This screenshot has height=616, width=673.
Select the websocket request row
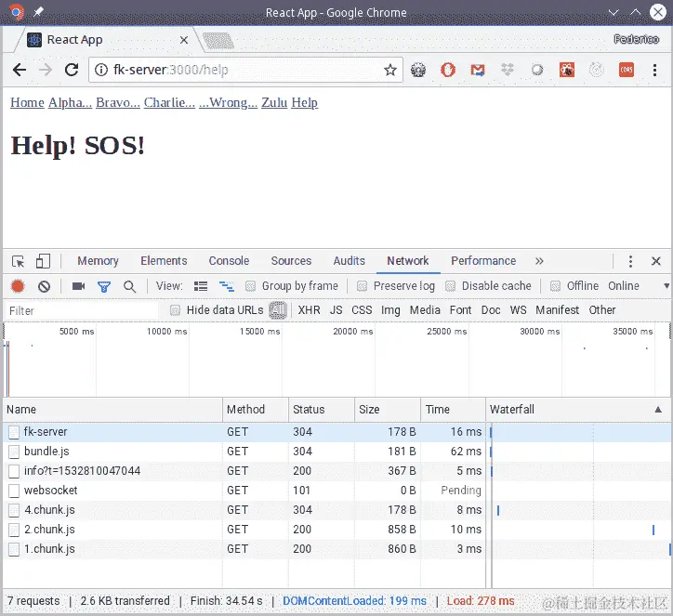pos(336,491)
